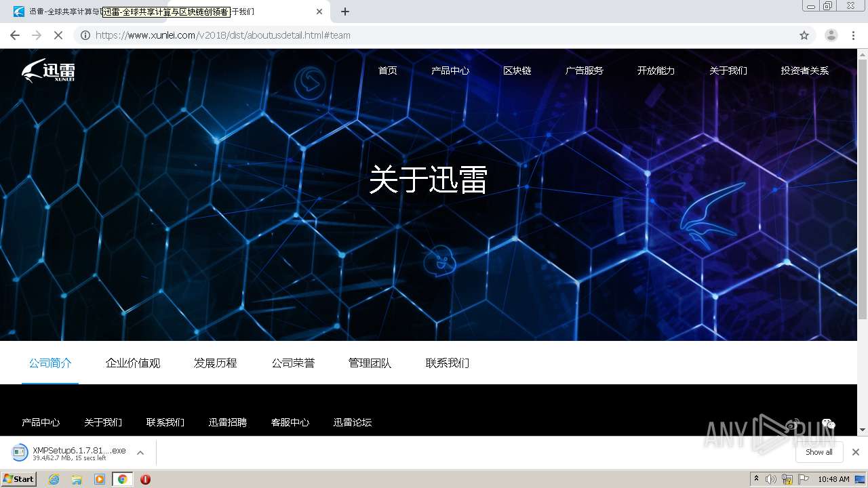
Task: Click the system clock 10:48 AM
Action: click(833, 479)
